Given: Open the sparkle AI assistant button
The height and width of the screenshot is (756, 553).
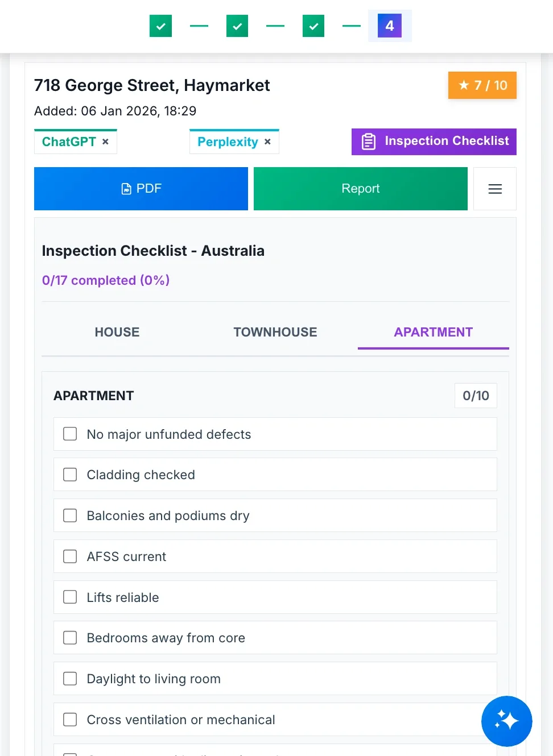Looking at the screenshot, I should 506,721.
